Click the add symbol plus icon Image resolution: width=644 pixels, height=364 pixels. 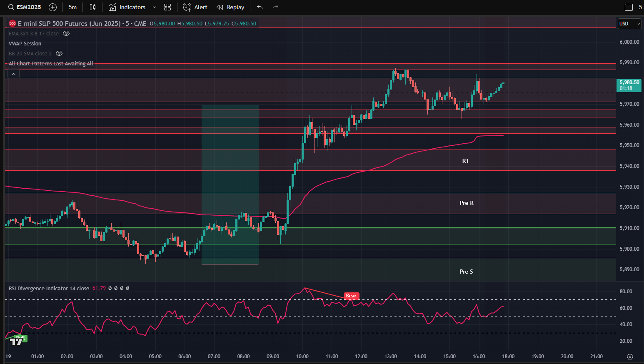coord(52,7)
